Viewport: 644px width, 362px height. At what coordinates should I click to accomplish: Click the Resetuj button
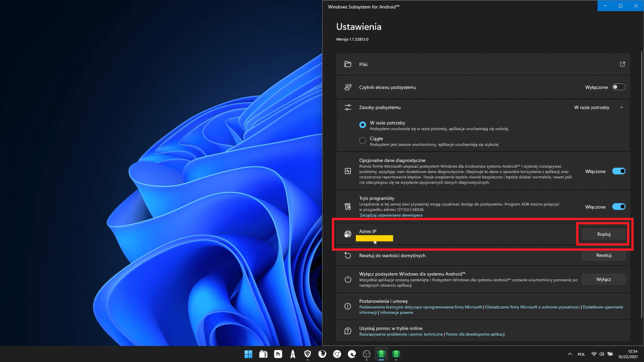click(x=604, y=255)
